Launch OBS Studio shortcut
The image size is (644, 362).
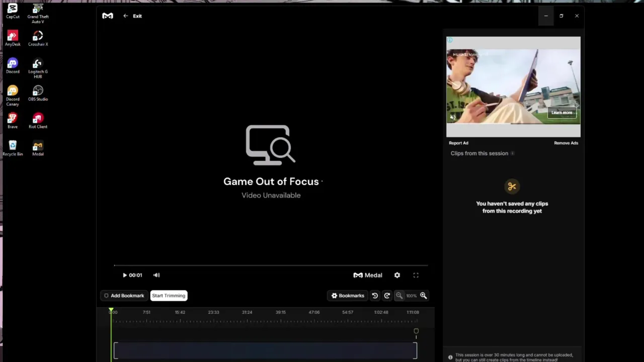coord(38,94)
